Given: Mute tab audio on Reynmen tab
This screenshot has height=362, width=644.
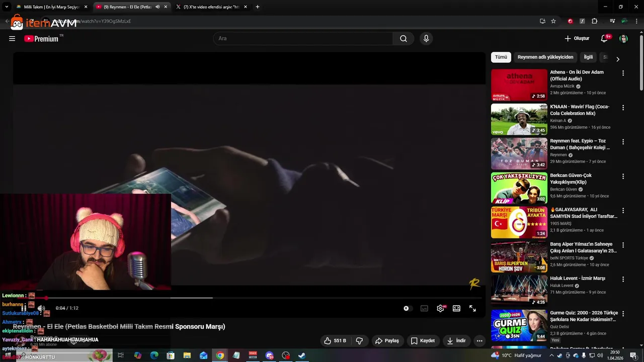Looking at the screenshot, I should (x=157, y=7).
